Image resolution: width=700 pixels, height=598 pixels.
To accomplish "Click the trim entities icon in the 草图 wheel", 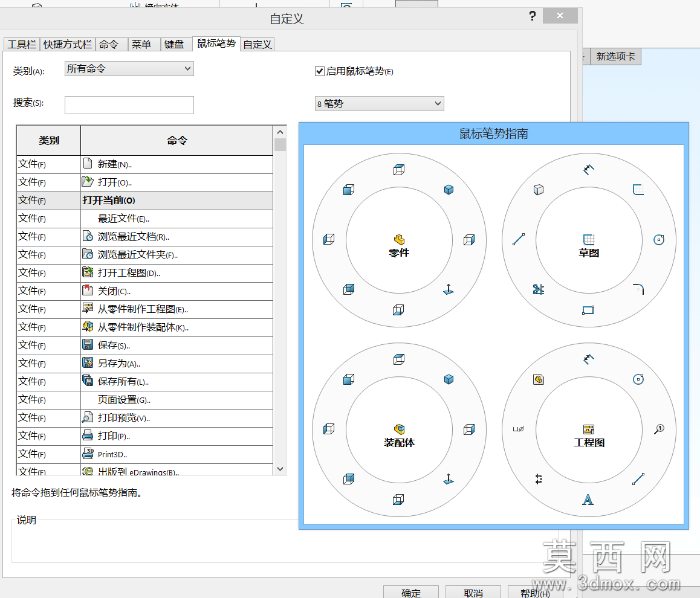I will [x=539, y=289].
